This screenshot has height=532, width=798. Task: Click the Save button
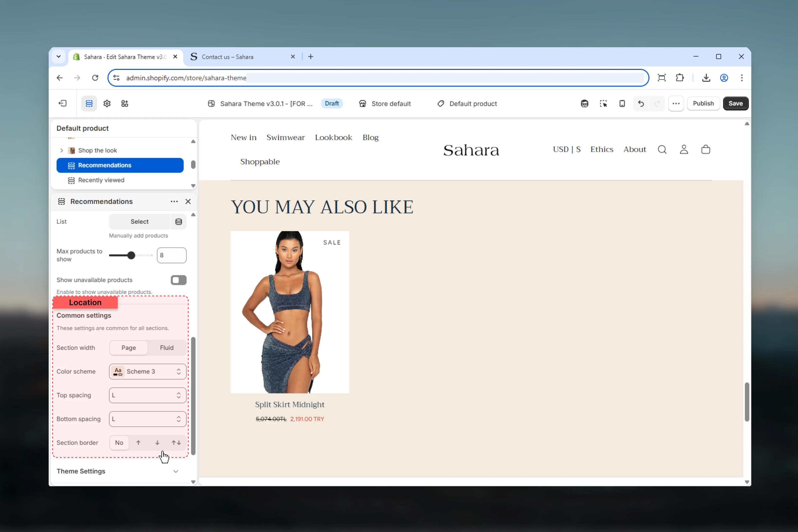coord(735,103)
